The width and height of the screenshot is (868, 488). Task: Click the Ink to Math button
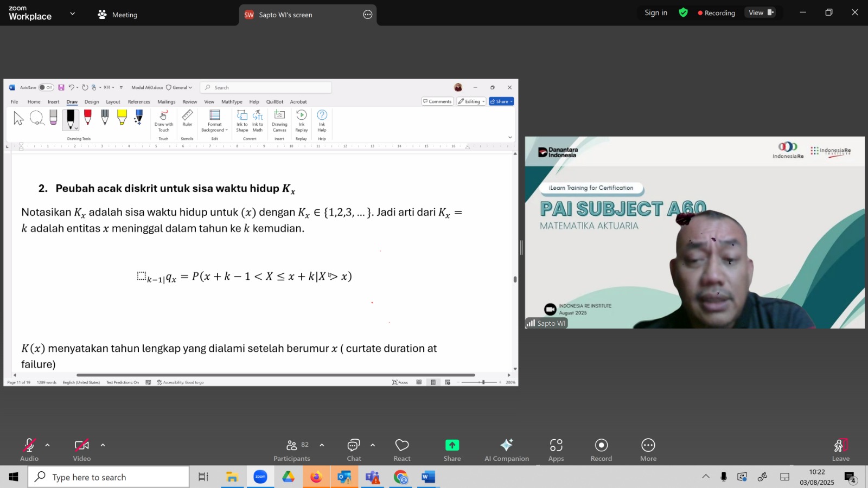[258, 121]
